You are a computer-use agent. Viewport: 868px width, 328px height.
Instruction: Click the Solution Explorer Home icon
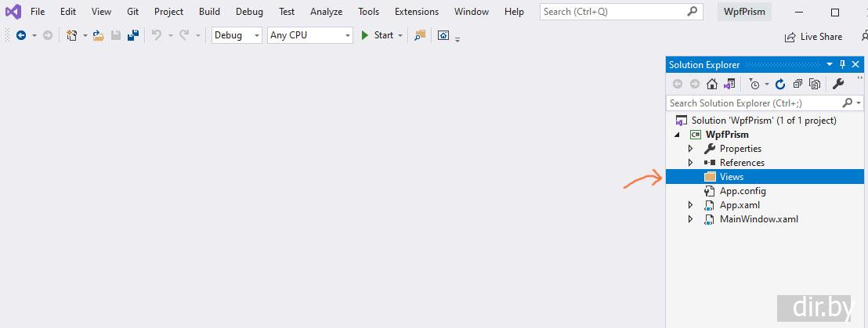point(712,84)
